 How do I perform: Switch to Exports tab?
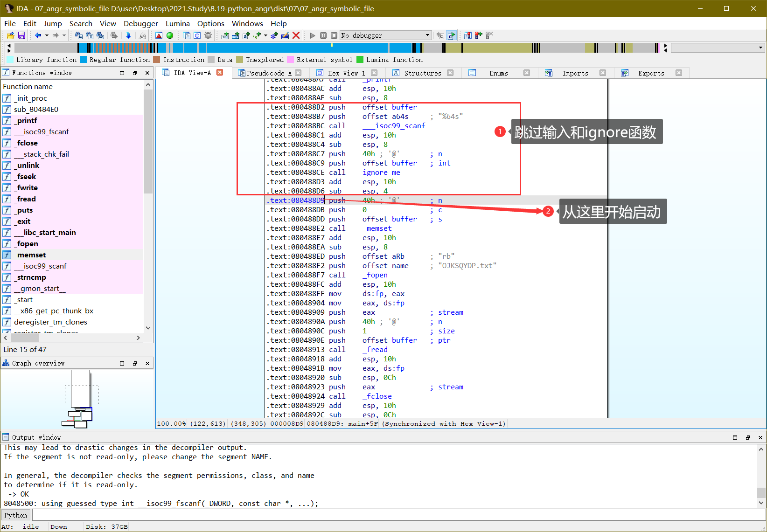(651, 73)
